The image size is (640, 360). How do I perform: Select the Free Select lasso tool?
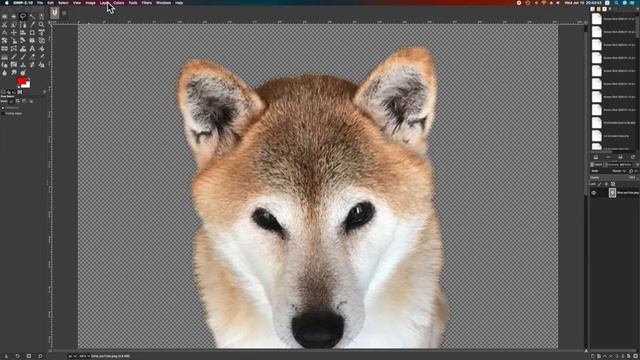23,16
